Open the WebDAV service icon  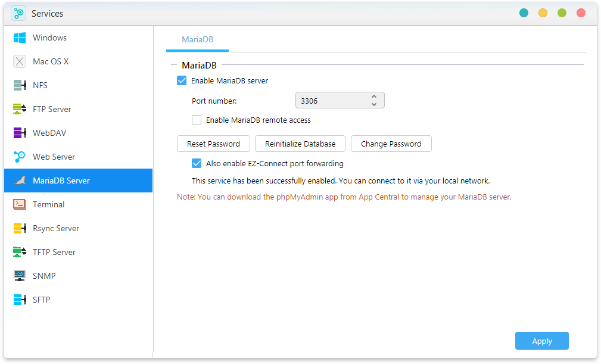pyautogui.click(x=20, y=133)
